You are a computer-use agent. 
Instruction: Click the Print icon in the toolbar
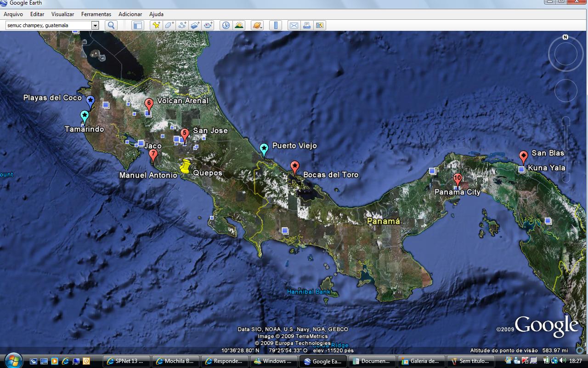306,25
